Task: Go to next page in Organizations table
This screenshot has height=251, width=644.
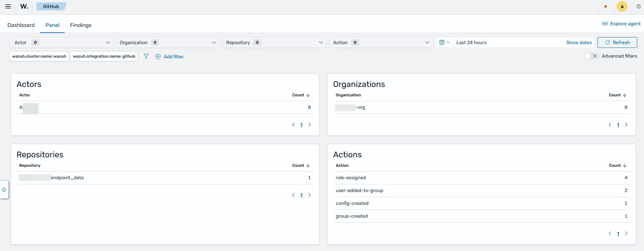Action: (626, 125)
